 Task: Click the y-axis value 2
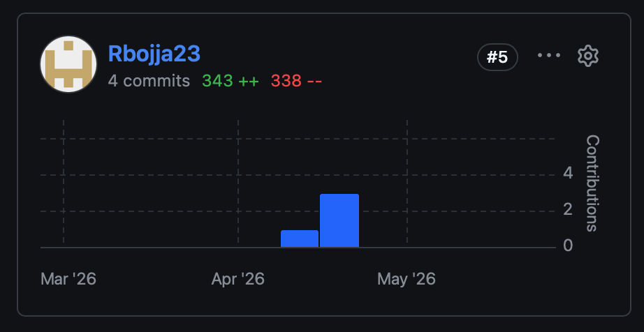pyautogui.click(x=568, y=210)
